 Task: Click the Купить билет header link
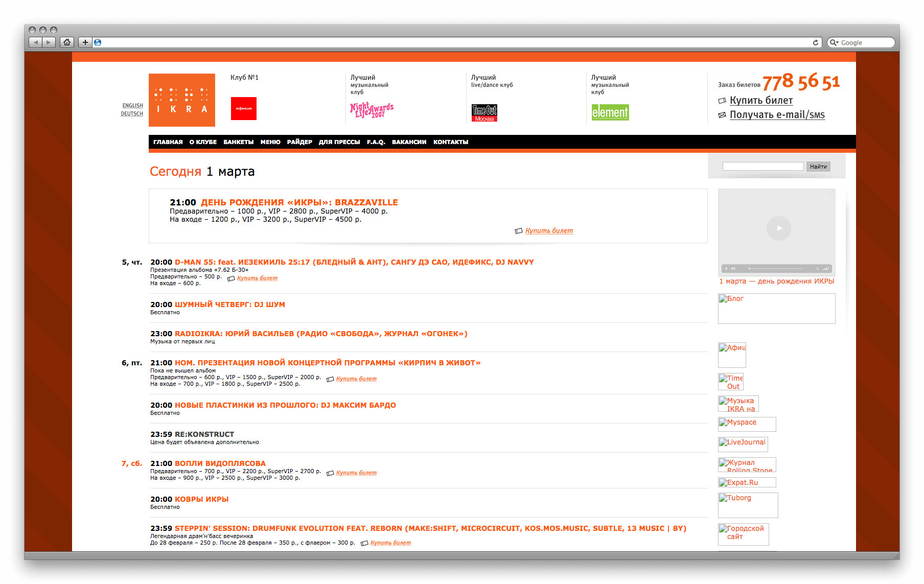coord(761,101)
